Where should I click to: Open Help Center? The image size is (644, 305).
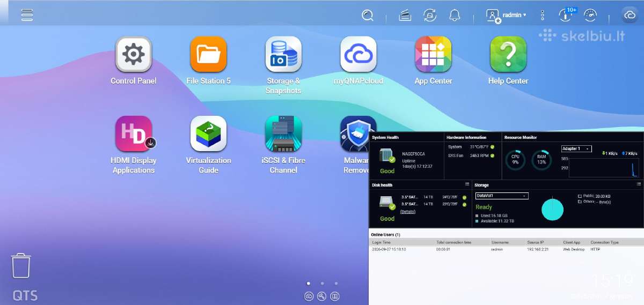point(508,61)
